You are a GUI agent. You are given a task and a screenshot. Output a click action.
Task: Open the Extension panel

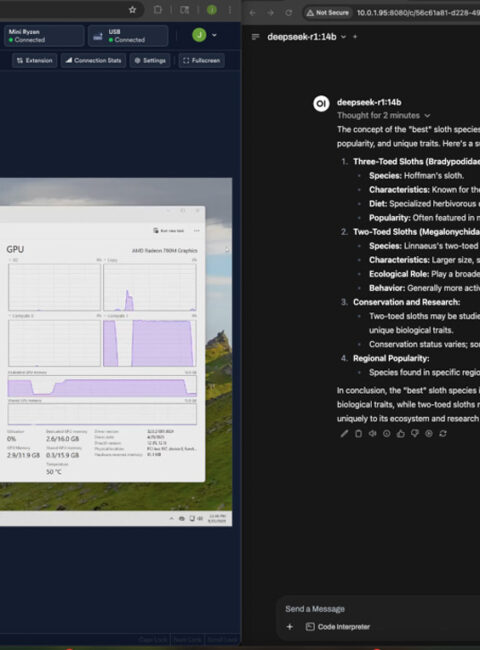(x=35, y=61)
